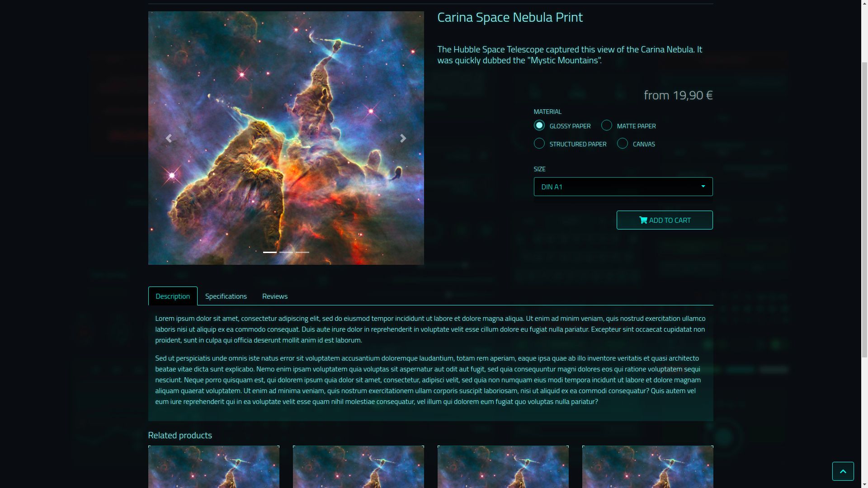Click the Description tab
868x488 pixels.
[173, 296]
